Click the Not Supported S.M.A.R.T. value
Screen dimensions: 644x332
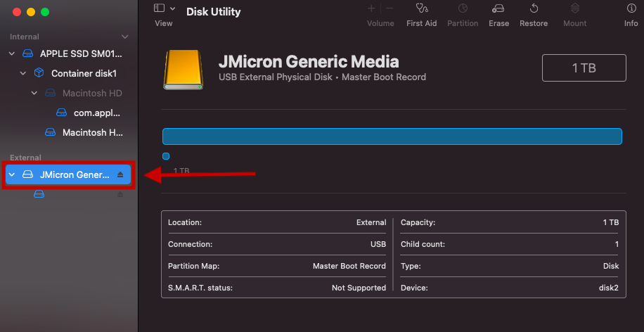[359, 288]
